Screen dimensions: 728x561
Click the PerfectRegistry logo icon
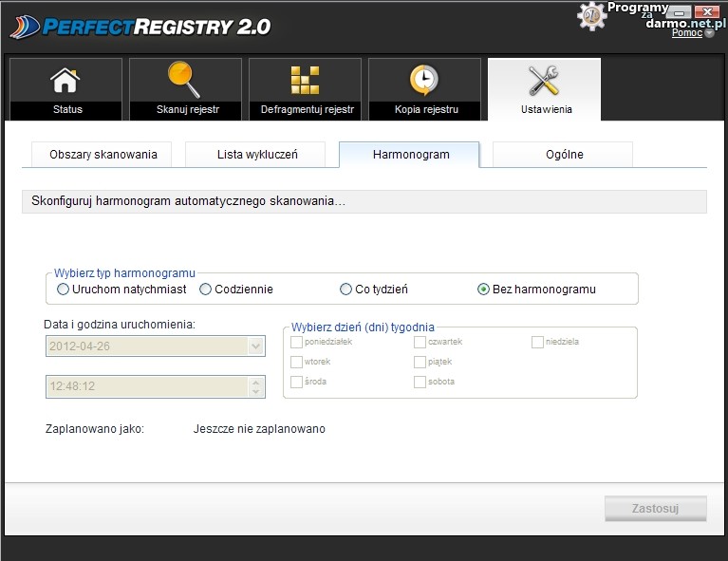27,27
